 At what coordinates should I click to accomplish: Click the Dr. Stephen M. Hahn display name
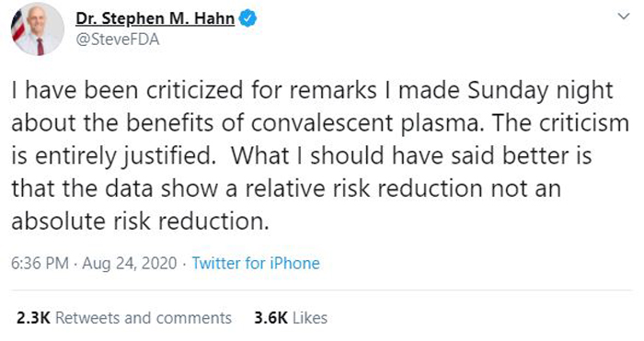[155, 18]
